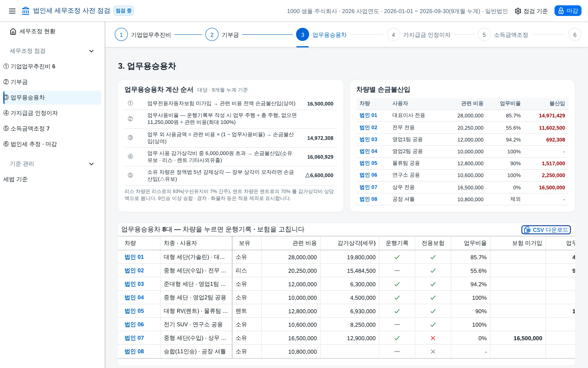Open 법인 06 in lower vehicle table
Viewport: 588px width, 368px height.
(134, 324)
